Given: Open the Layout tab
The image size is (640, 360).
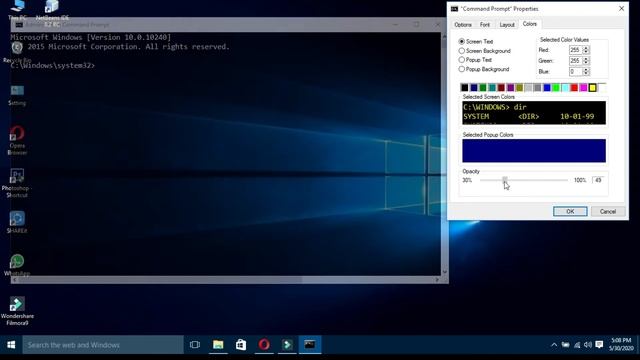Looking at the screenshot, I should coord(507,25).
